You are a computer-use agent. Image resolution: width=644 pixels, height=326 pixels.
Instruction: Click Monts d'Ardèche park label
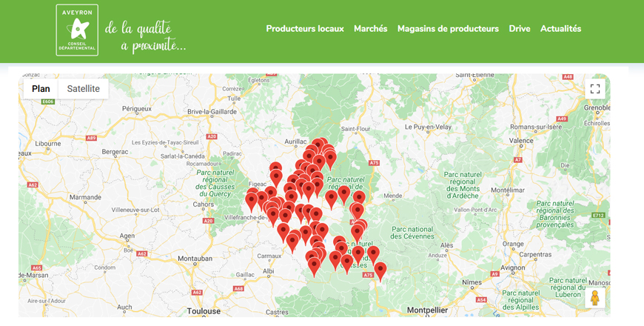click(x=463, y=185)
